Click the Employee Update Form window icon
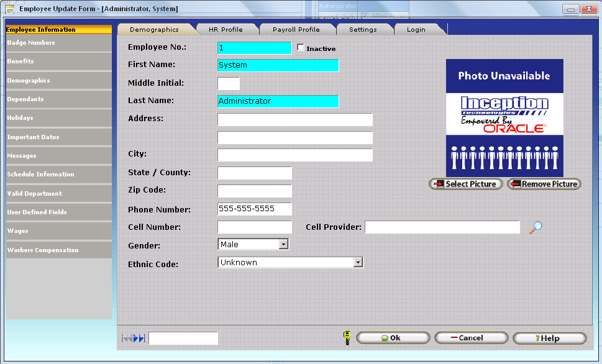Viewport: 602px width, 364px height. point(9,9)
